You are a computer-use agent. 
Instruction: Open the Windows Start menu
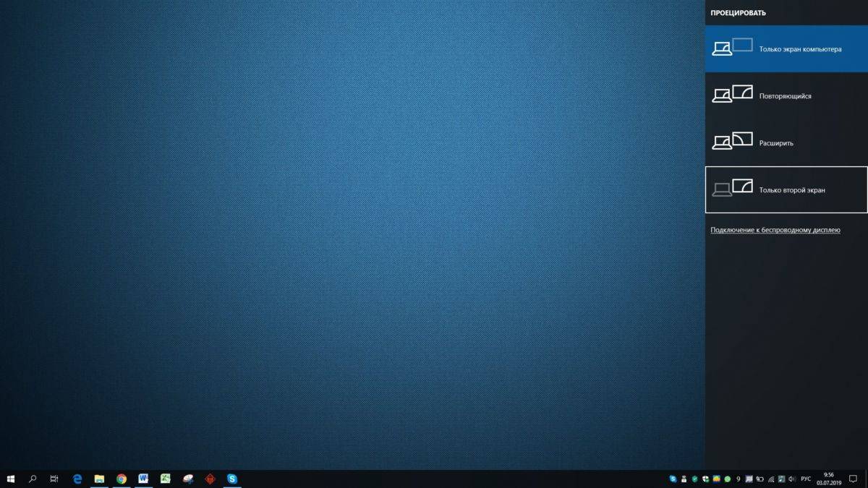click(11, 479)
